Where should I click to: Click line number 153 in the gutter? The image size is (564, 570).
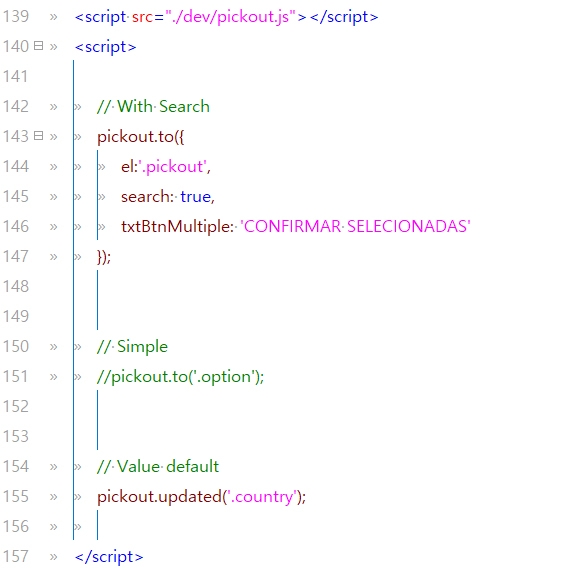pyautogui.click(x=16, y=437)
